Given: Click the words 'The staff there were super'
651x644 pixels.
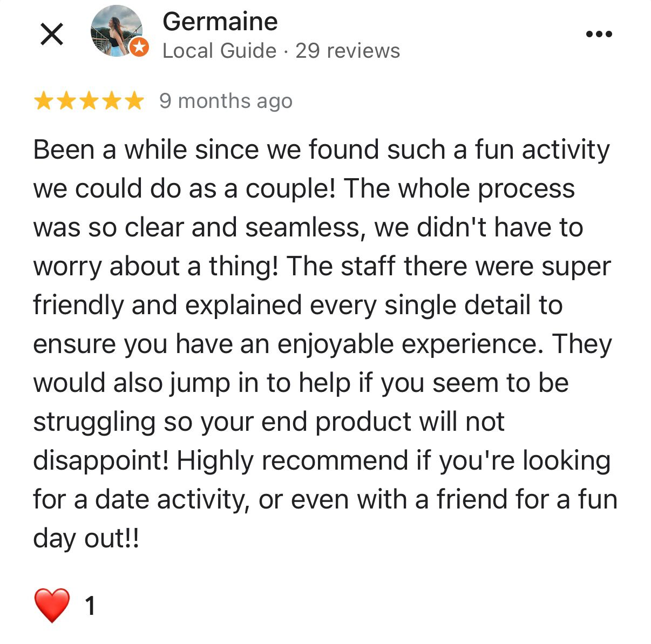Looking at the screenshot, I should (x=449, y=266).
